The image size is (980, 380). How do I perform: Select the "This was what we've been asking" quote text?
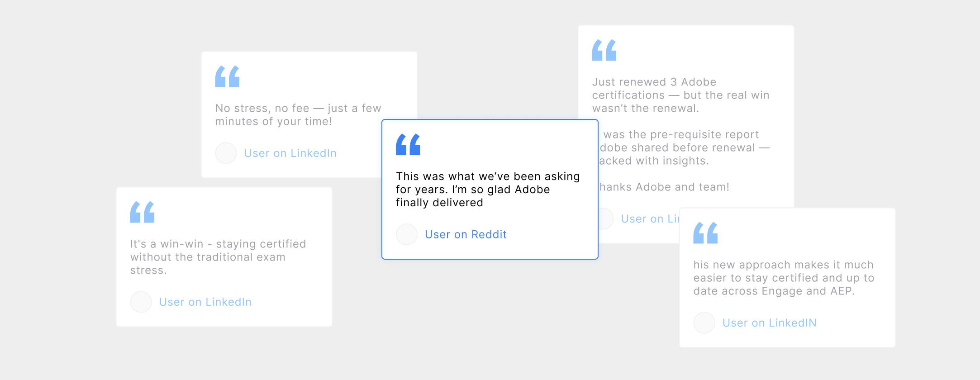(487, 189)
